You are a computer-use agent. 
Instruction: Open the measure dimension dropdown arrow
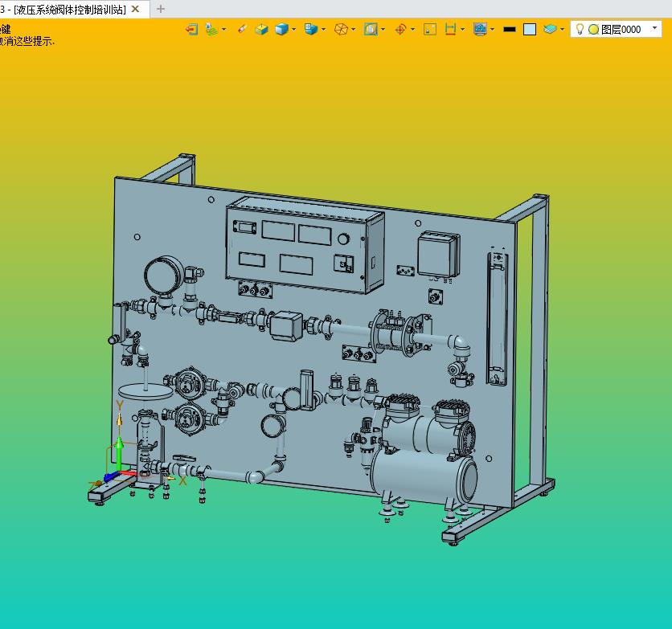462,30
